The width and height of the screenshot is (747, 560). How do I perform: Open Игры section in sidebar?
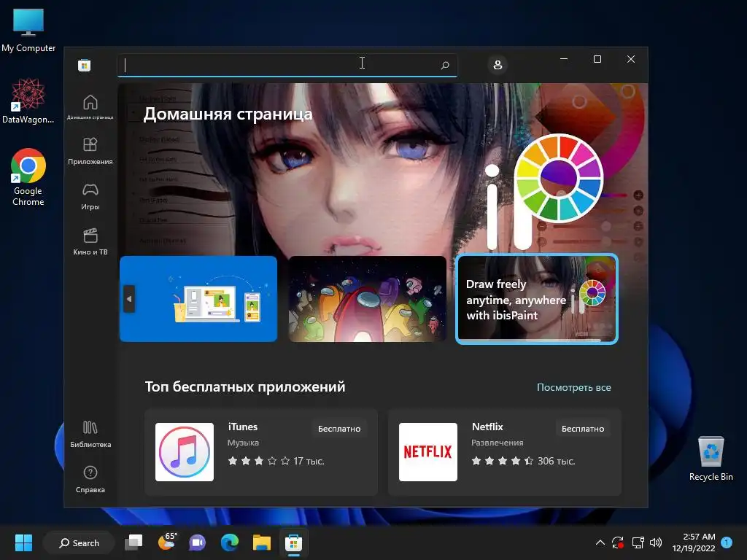pos(90,196)
